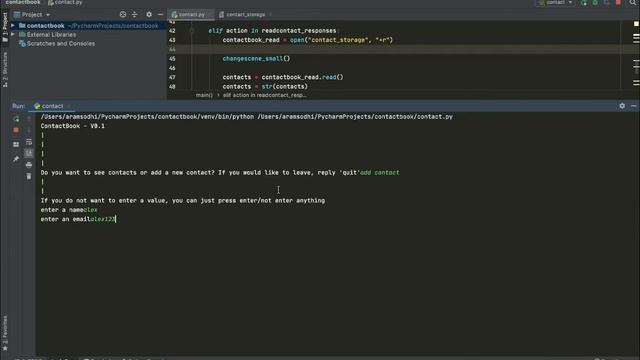Expand External Libraries node

pyautogui.click(x=13, y=34)
